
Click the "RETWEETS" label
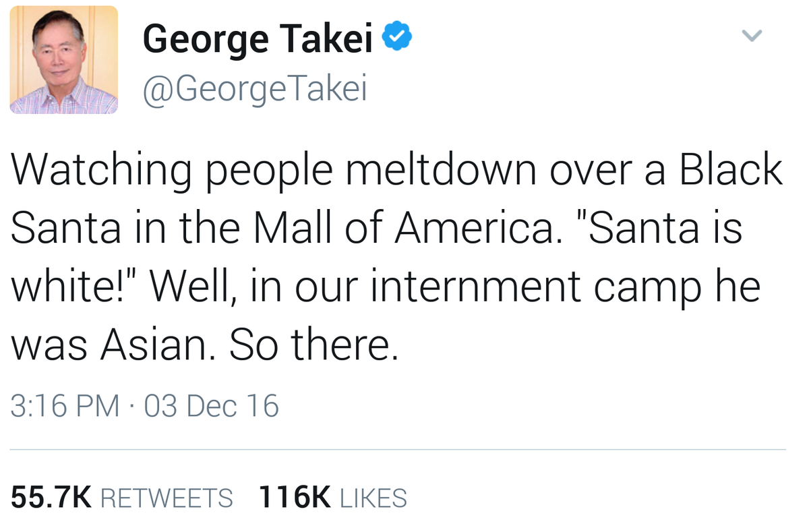coord(167,498)
